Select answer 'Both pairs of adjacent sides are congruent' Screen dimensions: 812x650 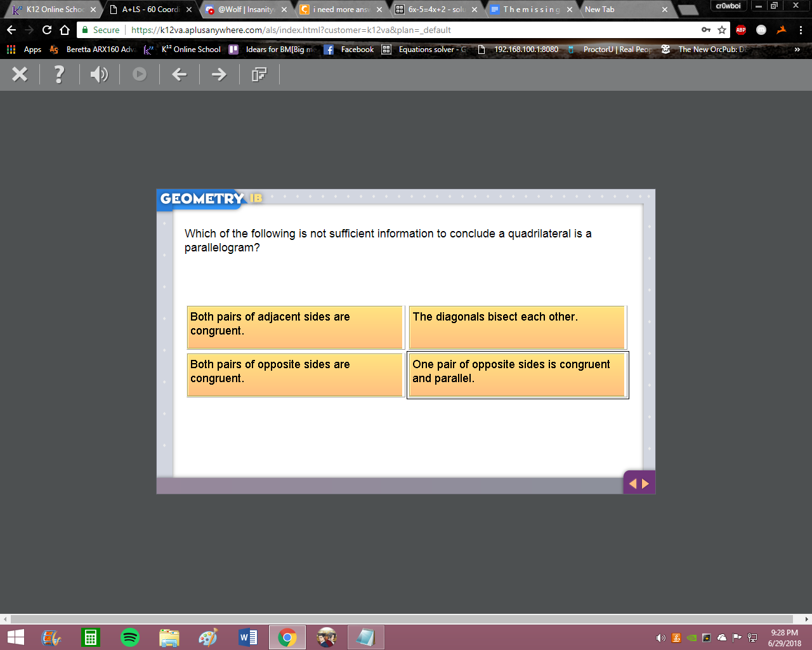point(296,328)
